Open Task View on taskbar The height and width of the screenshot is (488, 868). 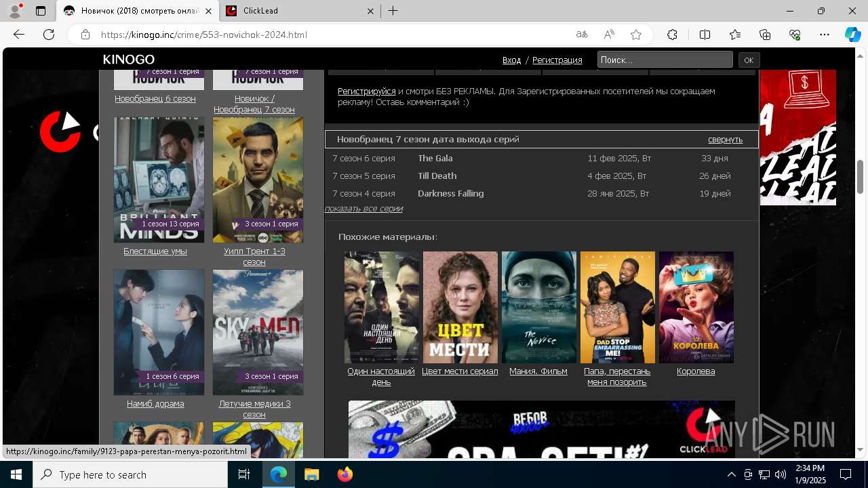pyautogui.click(x=244, y=474)
